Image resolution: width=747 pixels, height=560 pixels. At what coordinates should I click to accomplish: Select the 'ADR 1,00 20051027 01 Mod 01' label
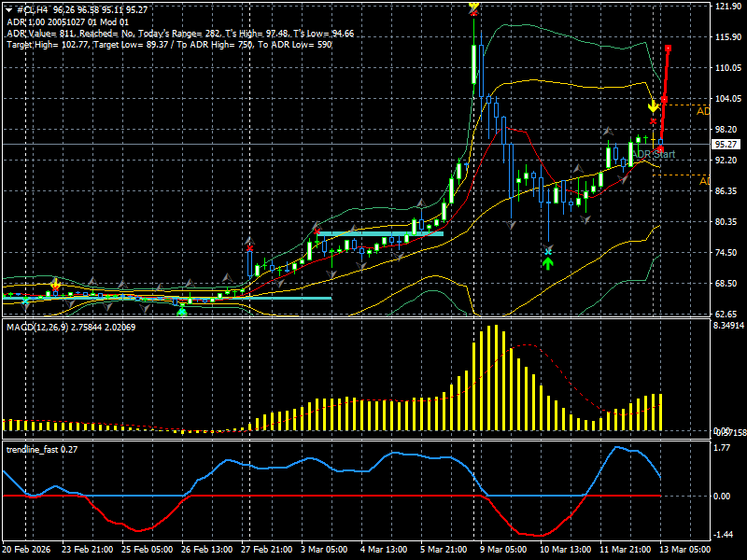67,21
